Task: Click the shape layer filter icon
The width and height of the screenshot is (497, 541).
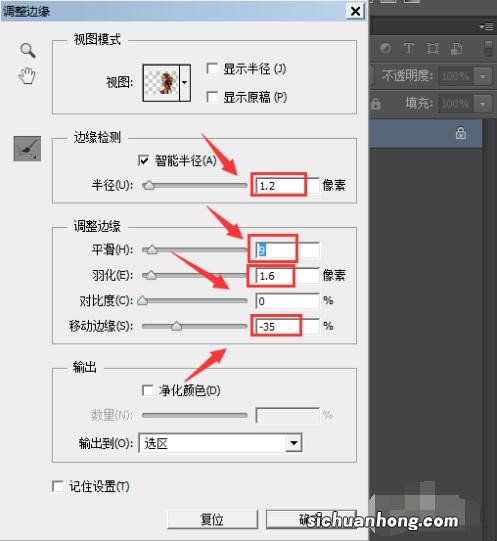Action: [432, 48]
